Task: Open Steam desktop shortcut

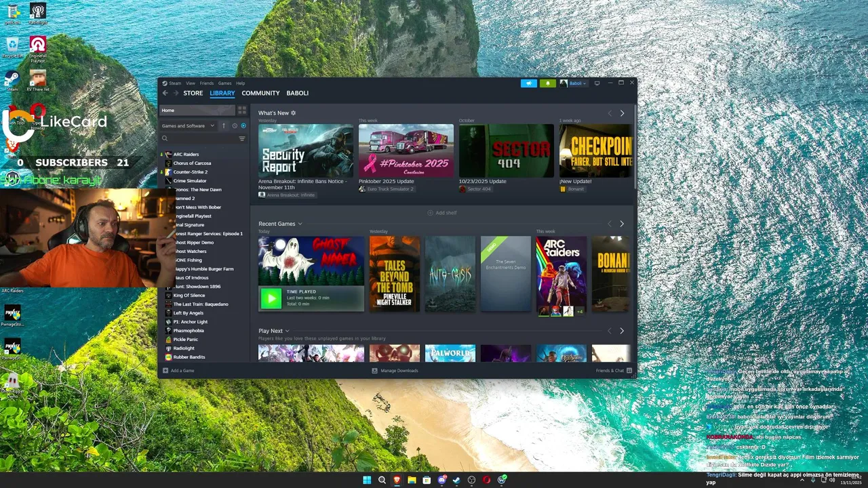Action: click(x=12, y=81)
